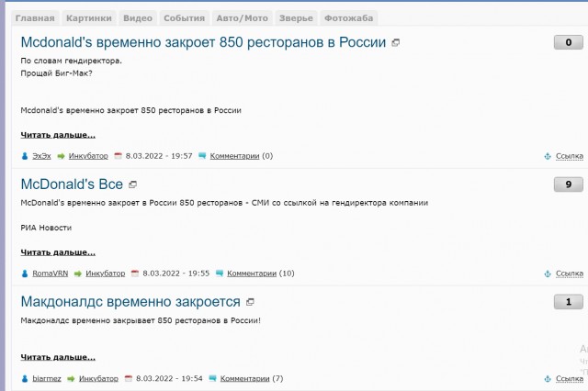The height and width of the screenshot is (391, 588).
Task: Click the date text '8.03.2022 - 19:54'
Action: click(169, 379)
